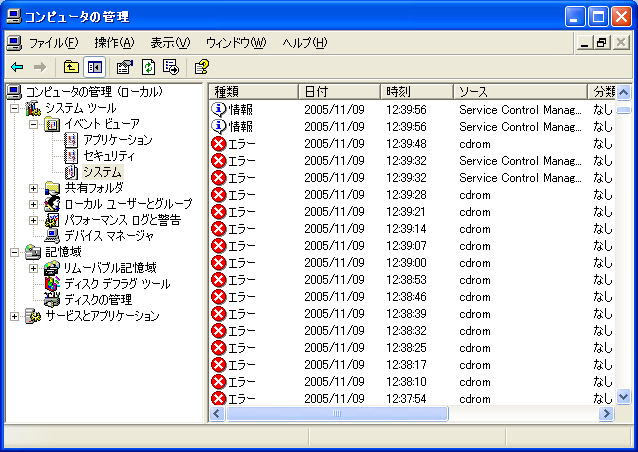Select サービスとアプリケーション tree item

click(x=102, y=316)
